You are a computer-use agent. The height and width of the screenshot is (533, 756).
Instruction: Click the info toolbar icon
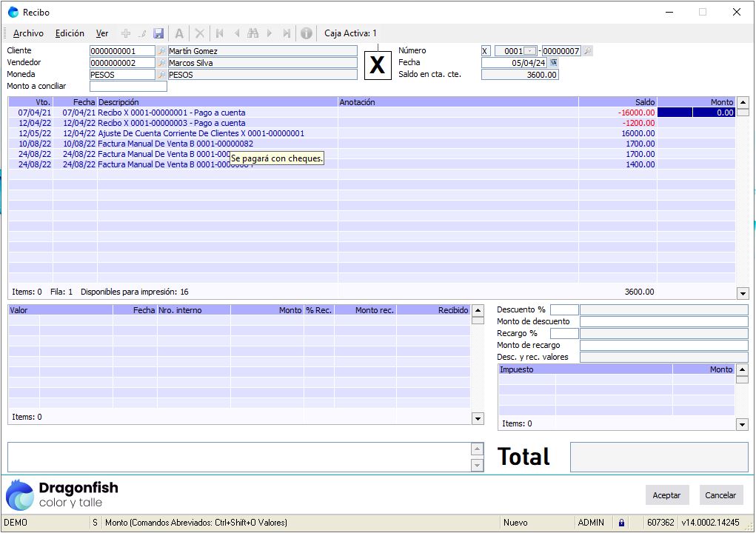(306, 33)
